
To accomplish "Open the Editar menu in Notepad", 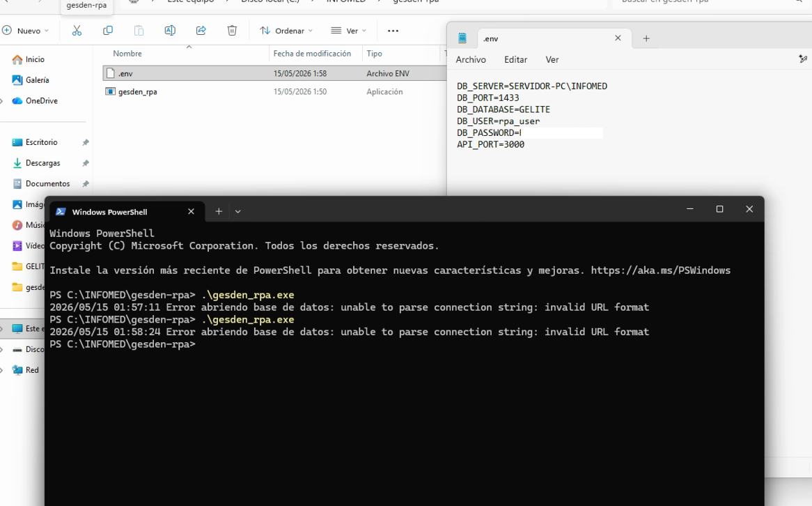I will click(x=516, y=60).
